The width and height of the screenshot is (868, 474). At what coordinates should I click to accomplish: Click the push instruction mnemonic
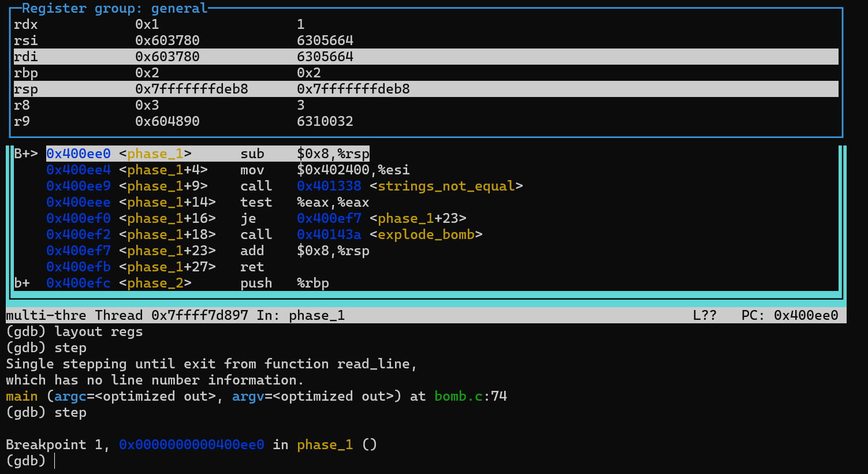coord(256,283)
